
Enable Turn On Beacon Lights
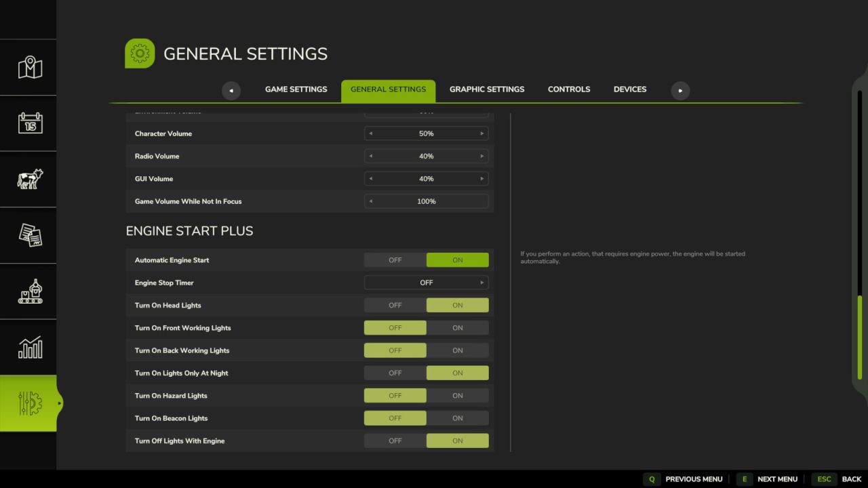(x=457, y=418)
